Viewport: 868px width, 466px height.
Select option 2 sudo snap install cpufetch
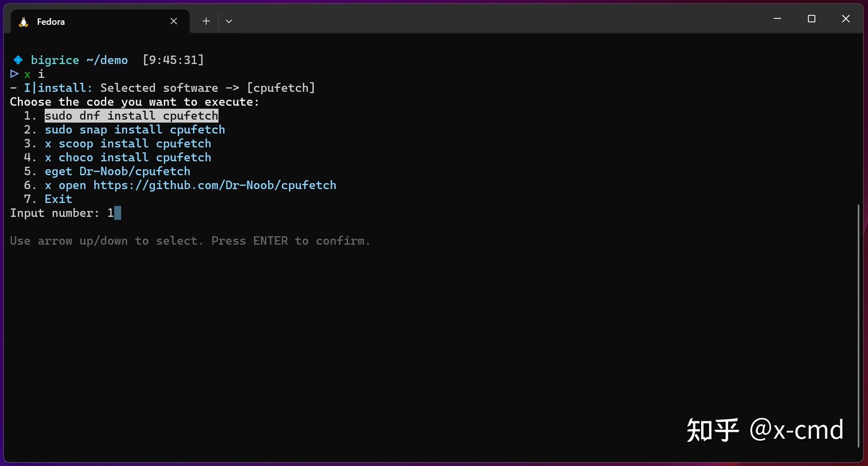tap(135, 130)
